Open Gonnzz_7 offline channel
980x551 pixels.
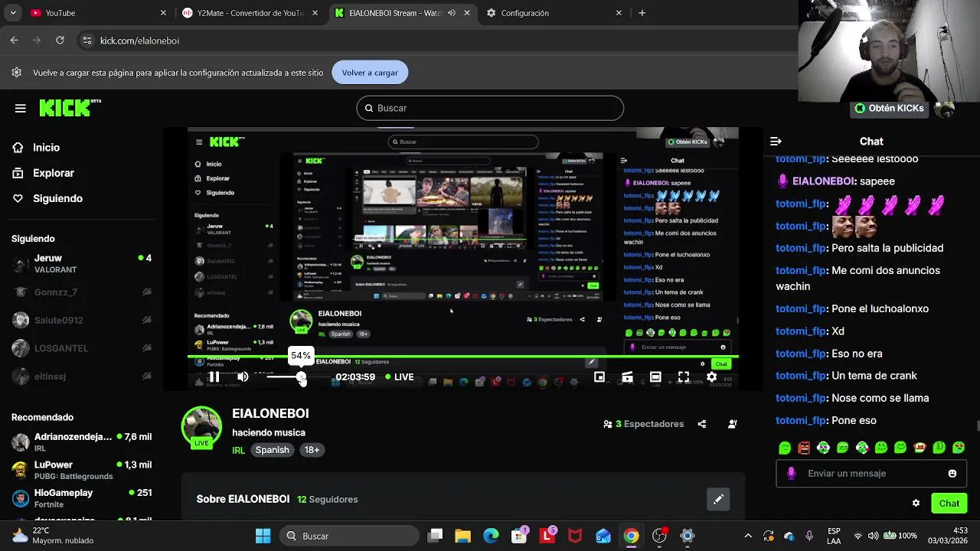82,292
